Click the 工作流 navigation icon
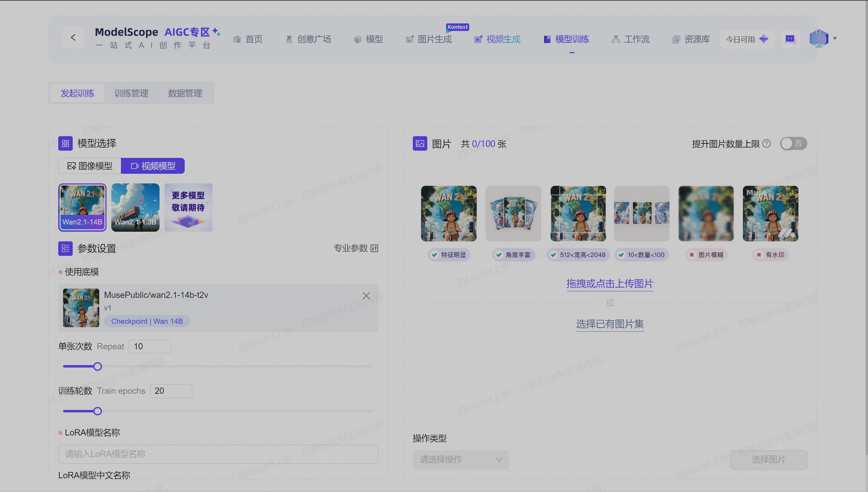 pyautogui.click(x=616, y=39)
